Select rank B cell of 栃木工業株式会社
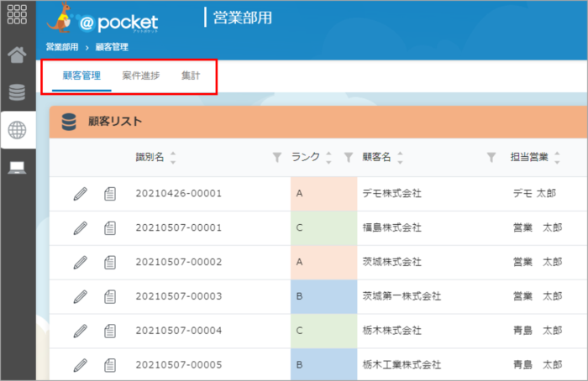Screen dimensions: 588x381 pyautogui.click(x=324, y=365)
